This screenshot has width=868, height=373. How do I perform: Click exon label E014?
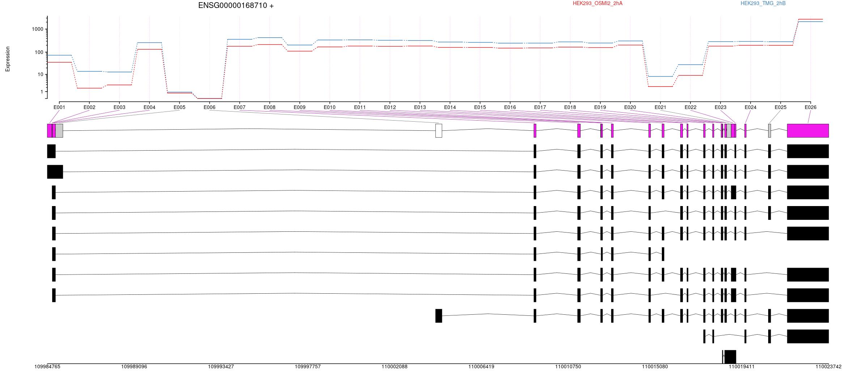450,107
